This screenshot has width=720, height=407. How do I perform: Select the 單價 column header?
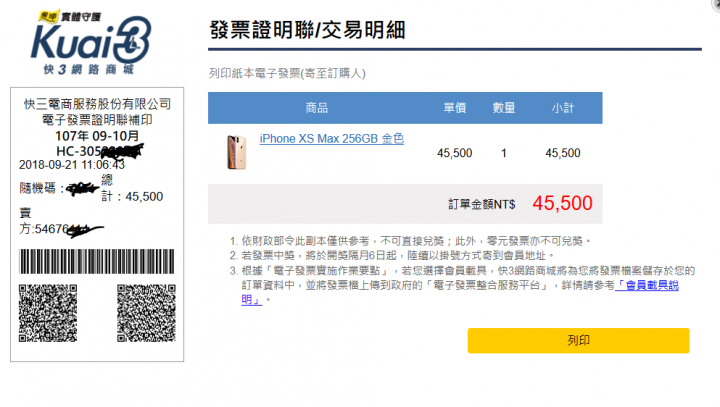(455, 108)
